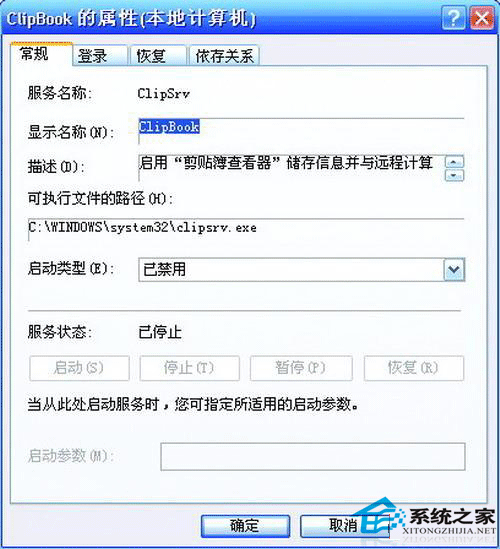The image size is (500, 549).
Task: Click the help question mark icon
Action: [x=453, y=17]
